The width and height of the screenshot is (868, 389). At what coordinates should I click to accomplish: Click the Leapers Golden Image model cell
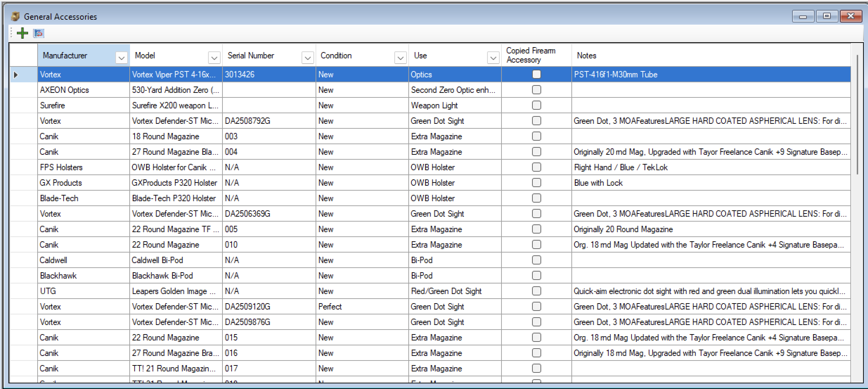coord(176,291)
